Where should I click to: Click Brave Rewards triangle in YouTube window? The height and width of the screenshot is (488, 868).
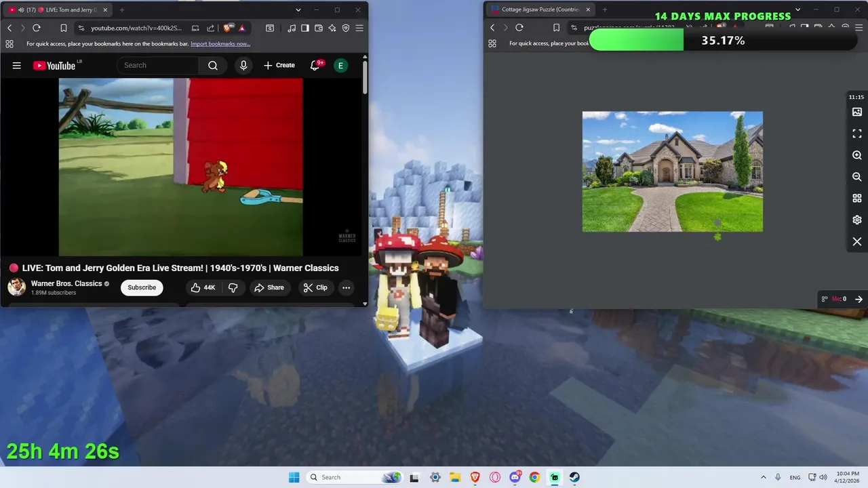click(242, 28)
